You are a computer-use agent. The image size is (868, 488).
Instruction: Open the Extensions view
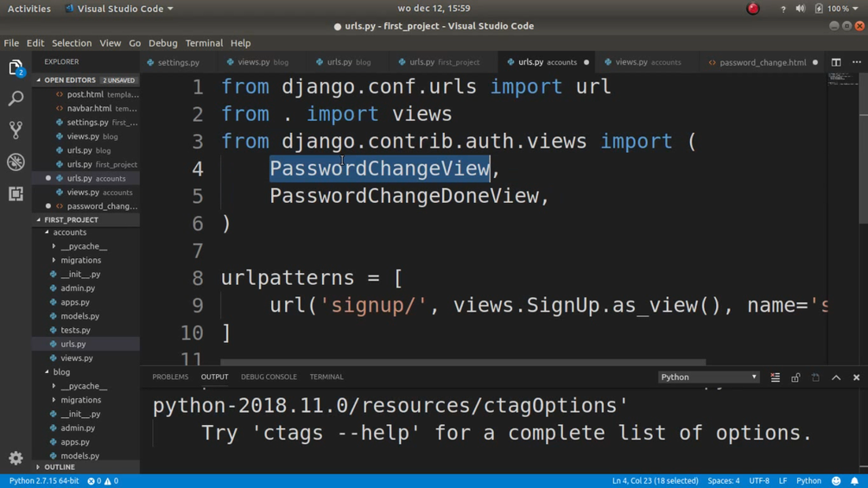click(x=16, y=193)
